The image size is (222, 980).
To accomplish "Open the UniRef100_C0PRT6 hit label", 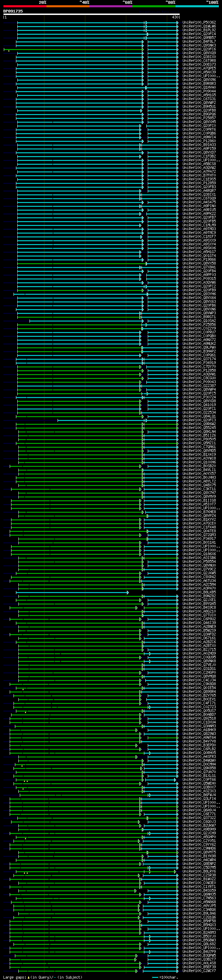I will pos(199,129).
